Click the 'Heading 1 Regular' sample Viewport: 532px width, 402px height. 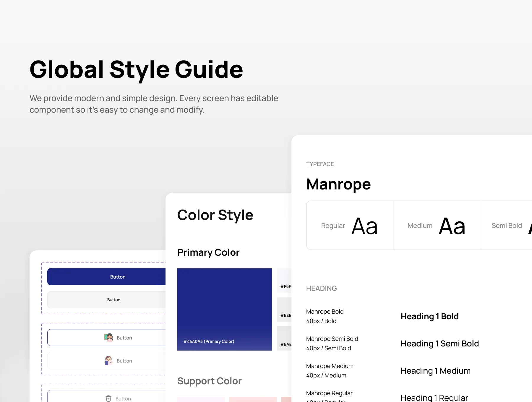coord(434,398)
